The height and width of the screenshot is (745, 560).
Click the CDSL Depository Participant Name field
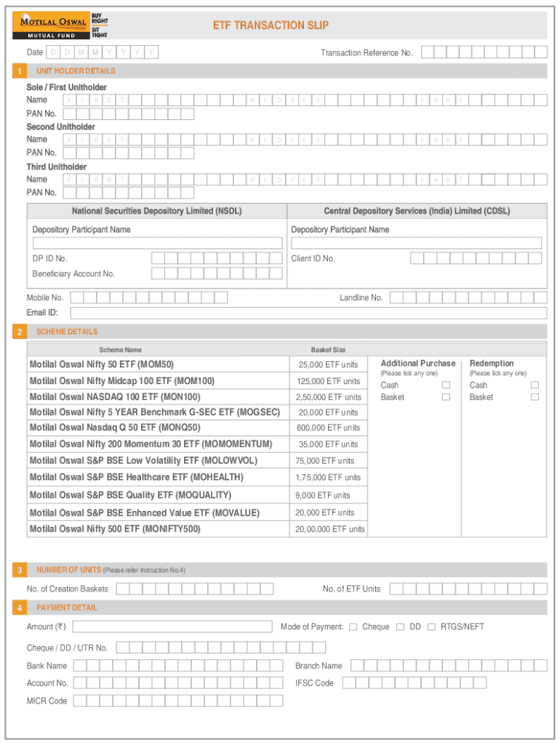pyautogui.click(x=416, y=243)
